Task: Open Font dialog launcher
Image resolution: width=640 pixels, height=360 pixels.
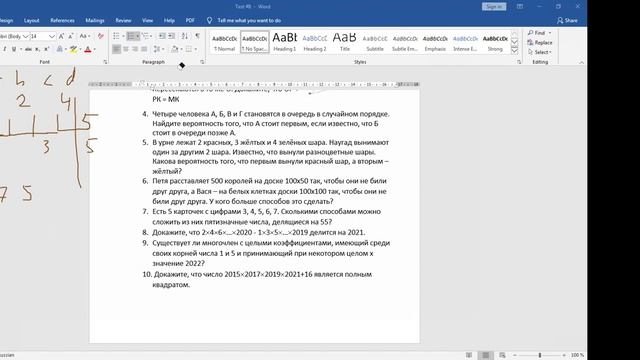Action: point(105,62)
